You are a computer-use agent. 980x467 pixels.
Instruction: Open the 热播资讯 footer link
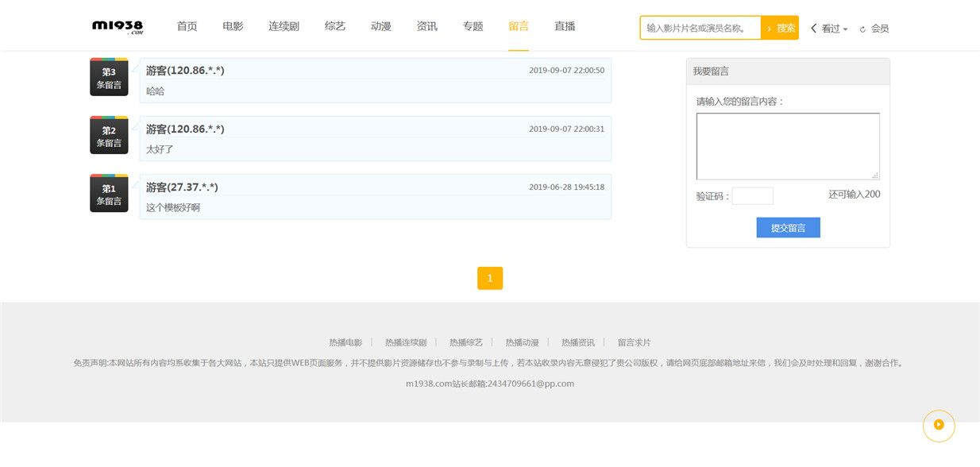coord(578,342)
